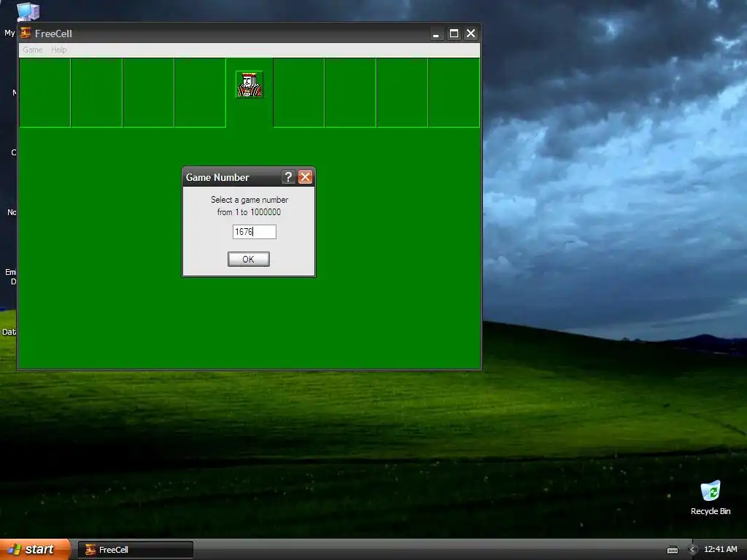Open the Help menu
The width and height of the screenshot is (747, 560).
point(58,50)
